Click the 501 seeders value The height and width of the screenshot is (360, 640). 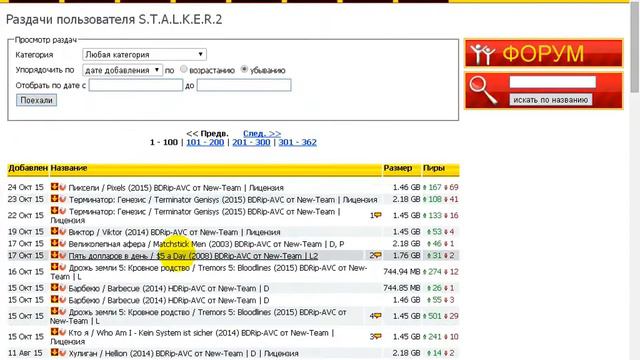click(435, 316)
